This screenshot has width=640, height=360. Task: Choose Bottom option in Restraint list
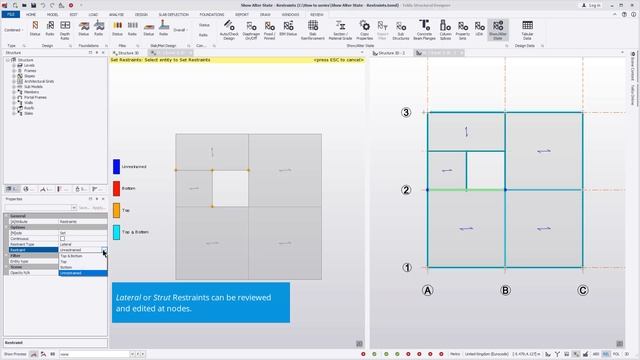83,267
